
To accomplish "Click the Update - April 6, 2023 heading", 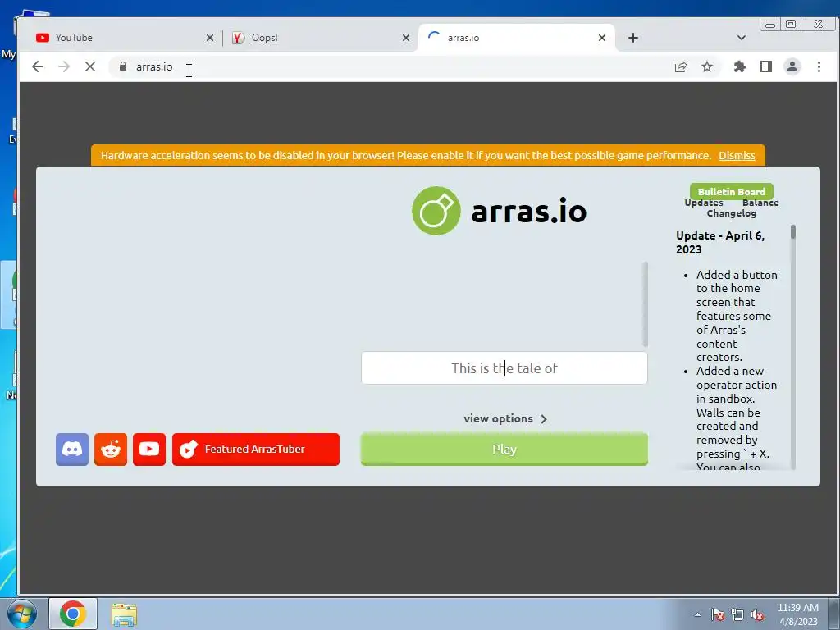I will (720, 242).
